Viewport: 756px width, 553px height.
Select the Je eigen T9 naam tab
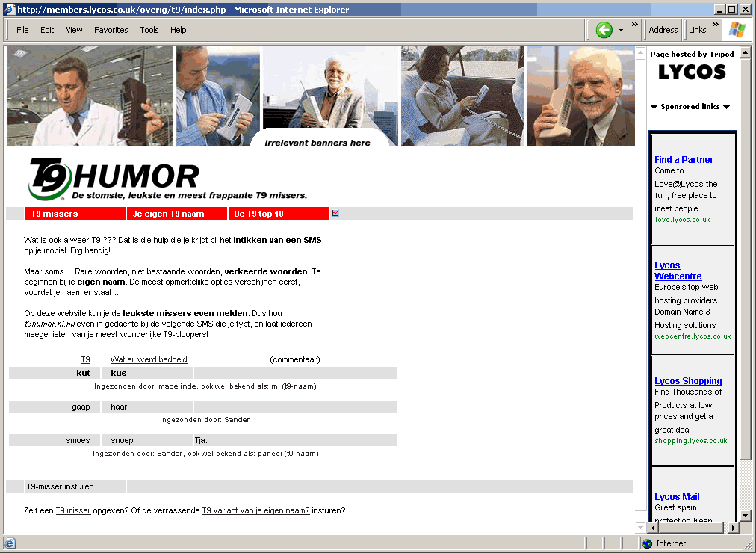click(x=177, y=214)
